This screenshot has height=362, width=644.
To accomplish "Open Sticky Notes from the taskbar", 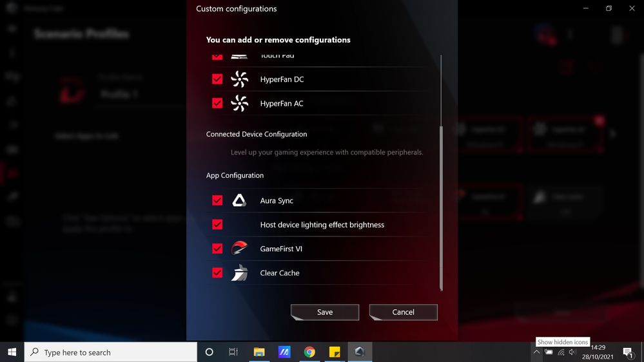I will (x=335, y=352).
